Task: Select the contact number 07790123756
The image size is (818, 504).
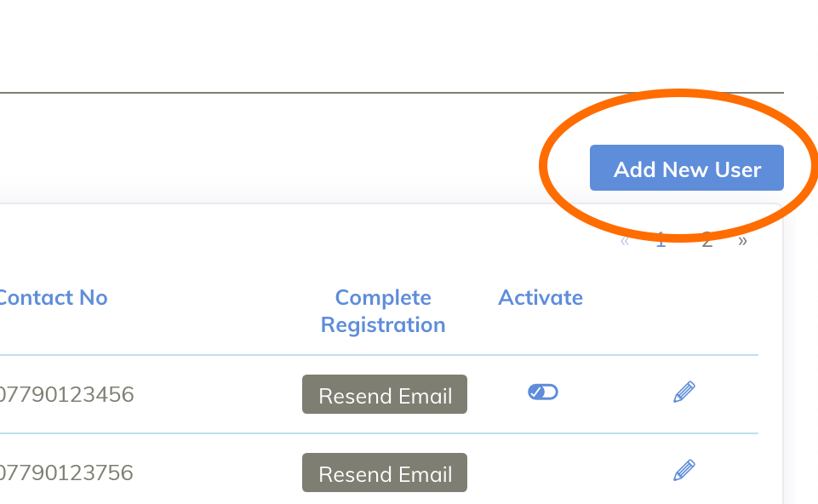Action: tap(66, 472)
